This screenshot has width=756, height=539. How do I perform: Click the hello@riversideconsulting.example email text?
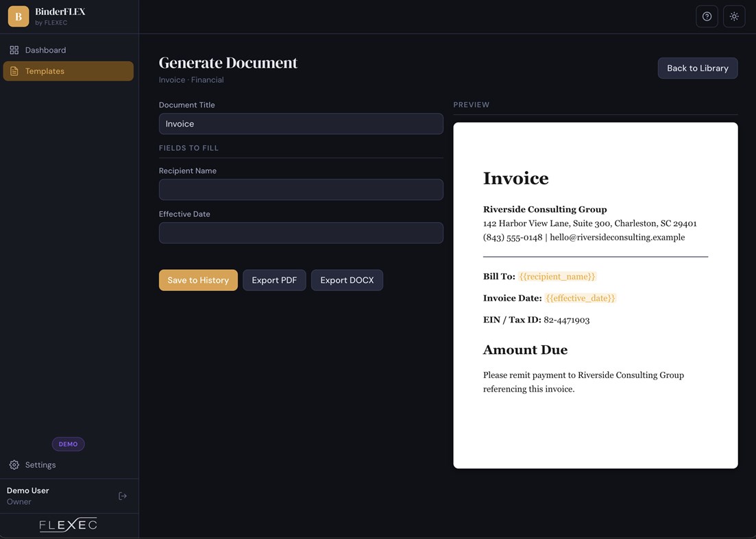tap(617, 238)
